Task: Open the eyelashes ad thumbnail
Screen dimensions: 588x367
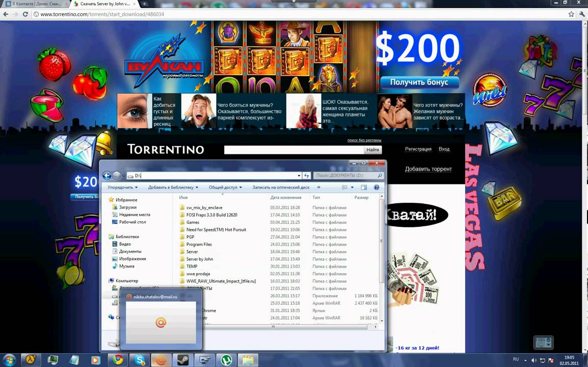Action: pos(135,111)
